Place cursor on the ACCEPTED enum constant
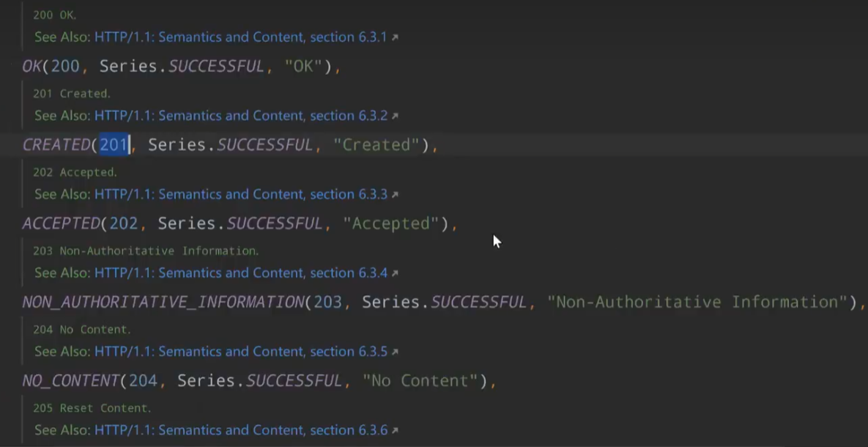The image size is (868, 447). [61, 223]
